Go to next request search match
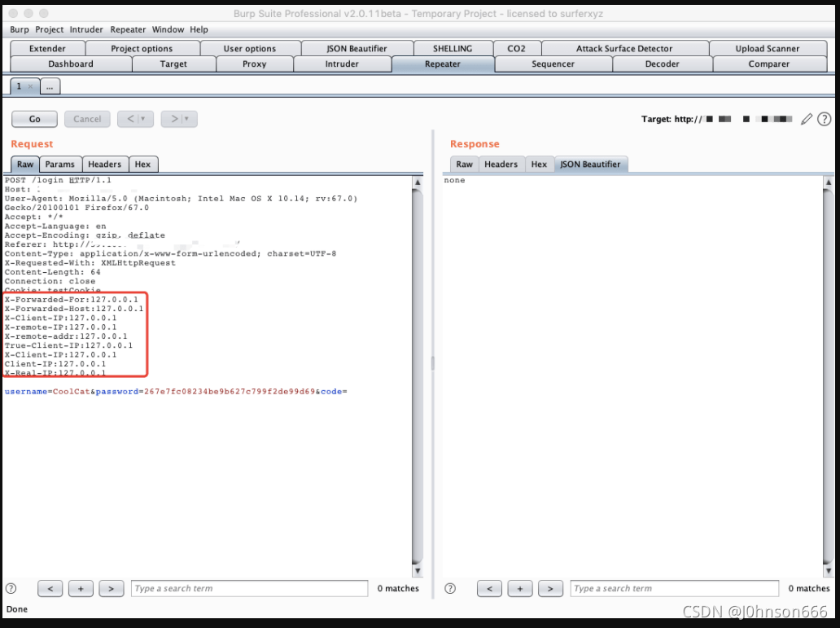Image resolution: width=840 pixels, height=628 pixels. coord(111,588)
